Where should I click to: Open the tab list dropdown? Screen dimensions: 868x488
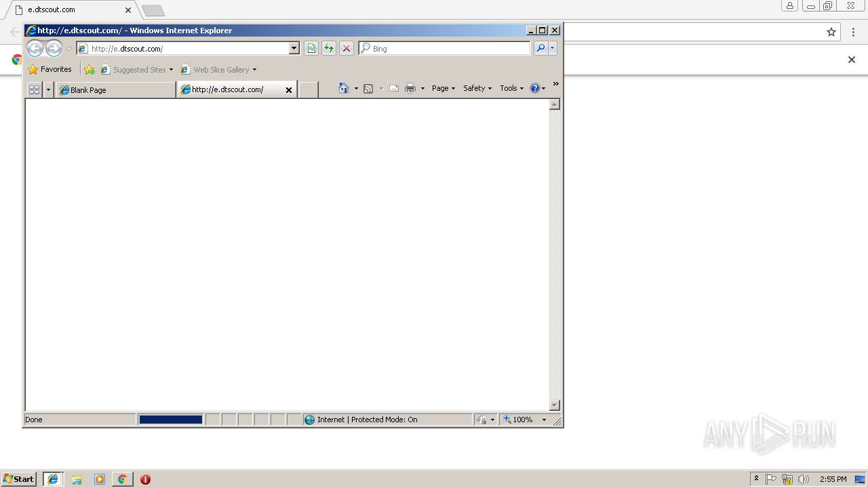pos(48,89)
